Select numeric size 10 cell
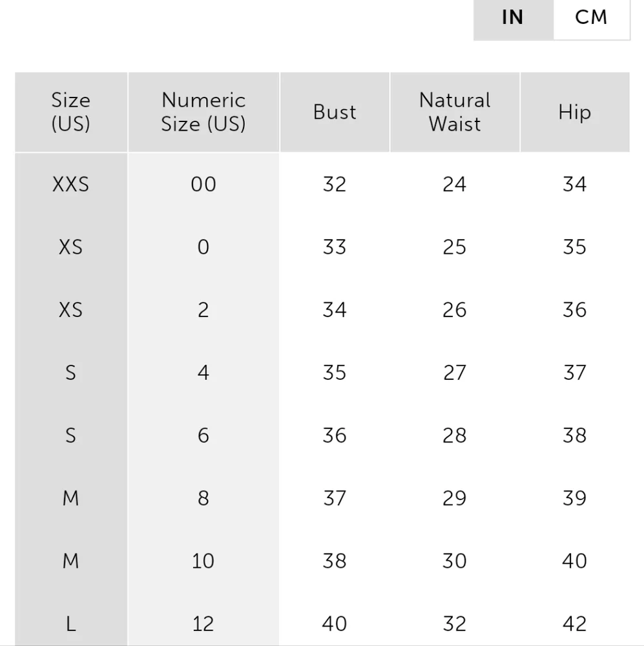Screen dimensions: 644x646 coord(203,561)
